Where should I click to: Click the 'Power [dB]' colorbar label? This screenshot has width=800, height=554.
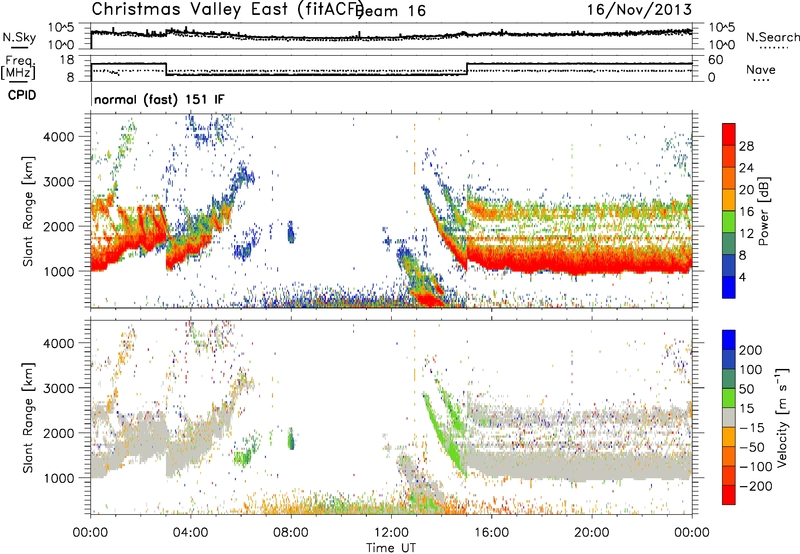(763, 211)
